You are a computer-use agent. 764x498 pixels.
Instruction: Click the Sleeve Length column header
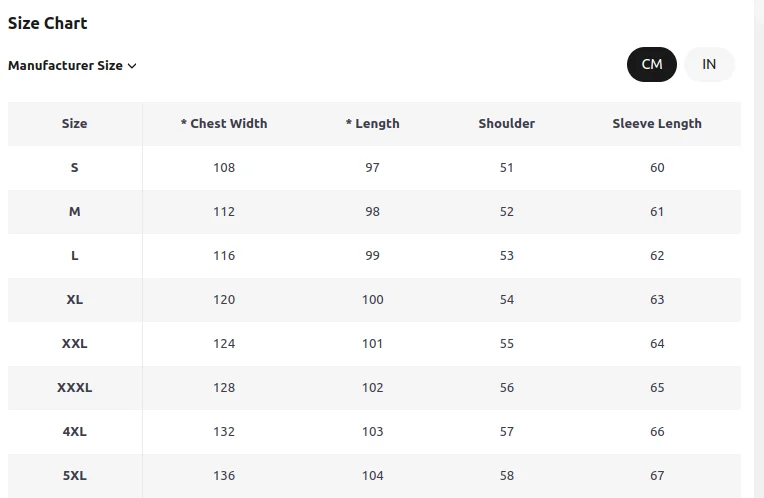click(x=657, y=123)
